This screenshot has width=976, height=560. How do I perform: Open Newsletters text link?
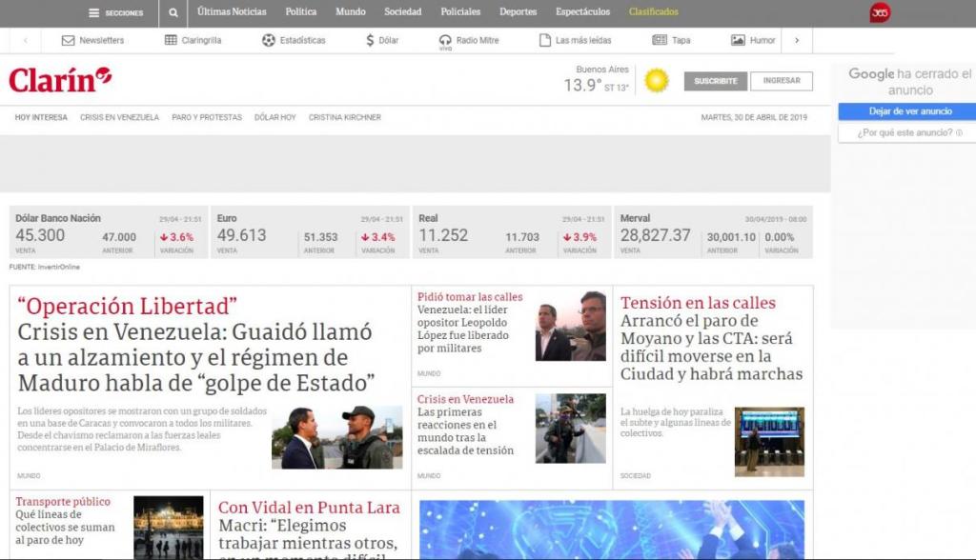[x=101, y=40]
